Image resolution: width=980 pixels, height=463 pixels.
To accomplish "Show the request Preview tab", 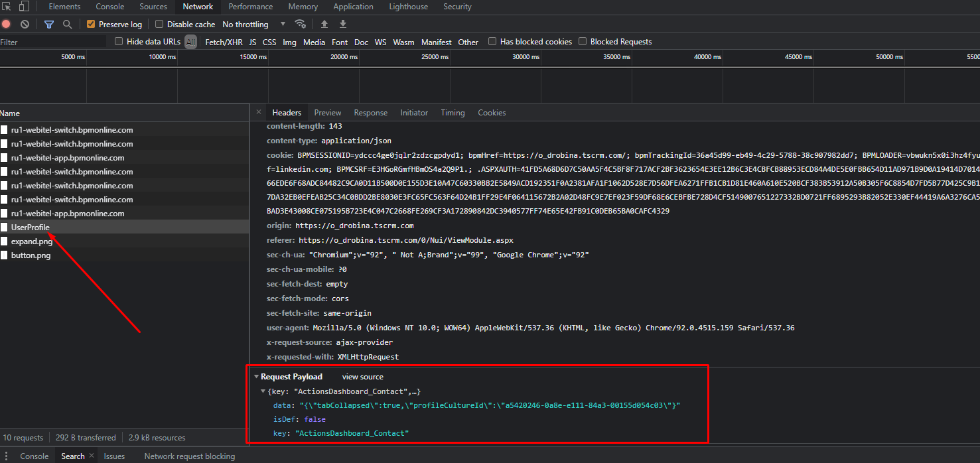I will click(328, 113).
